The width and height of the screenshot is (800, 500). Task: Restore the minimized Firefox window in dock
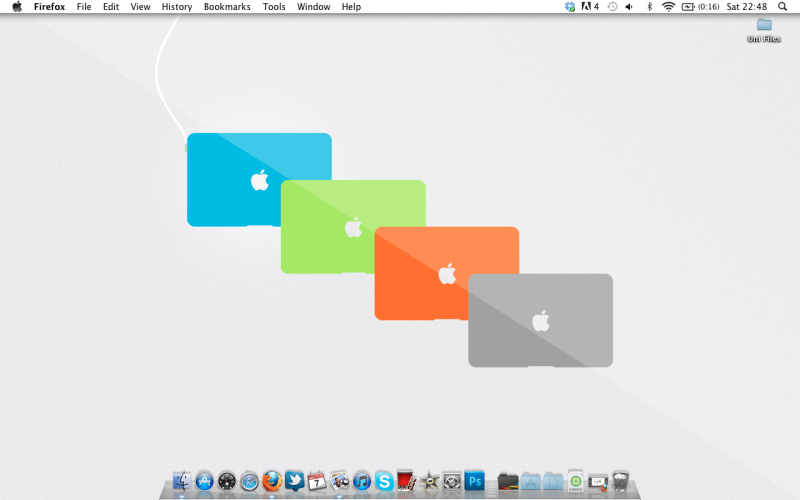pos(598,482)
